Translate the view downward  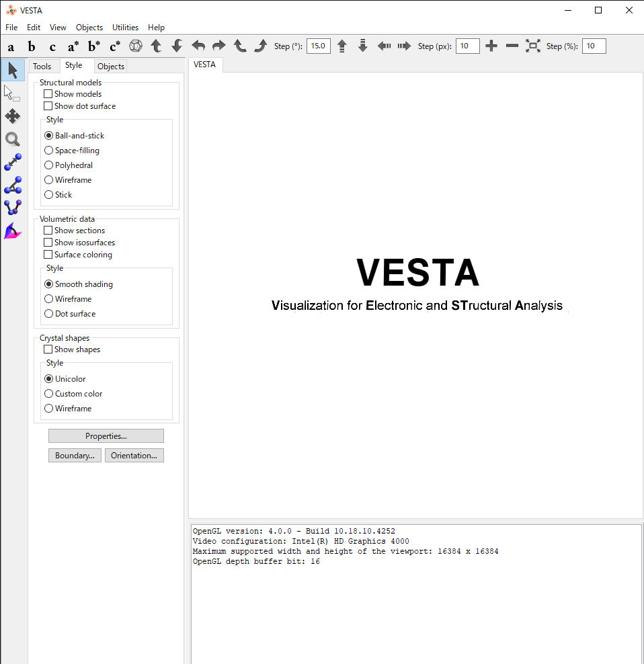(x=363, y=46)
